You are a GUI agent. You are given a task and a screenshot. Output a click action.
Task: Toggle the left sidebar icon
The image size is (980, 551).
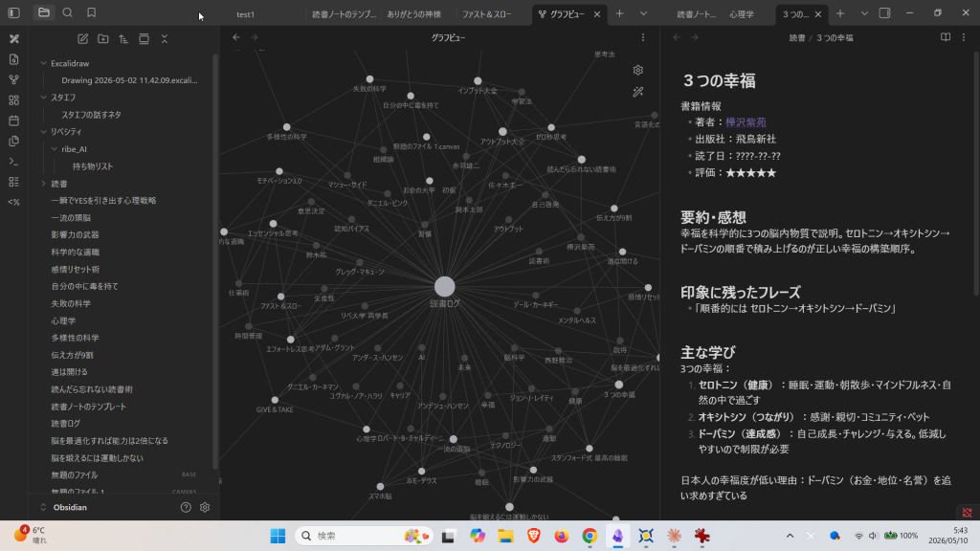click(x=13, y=12)
